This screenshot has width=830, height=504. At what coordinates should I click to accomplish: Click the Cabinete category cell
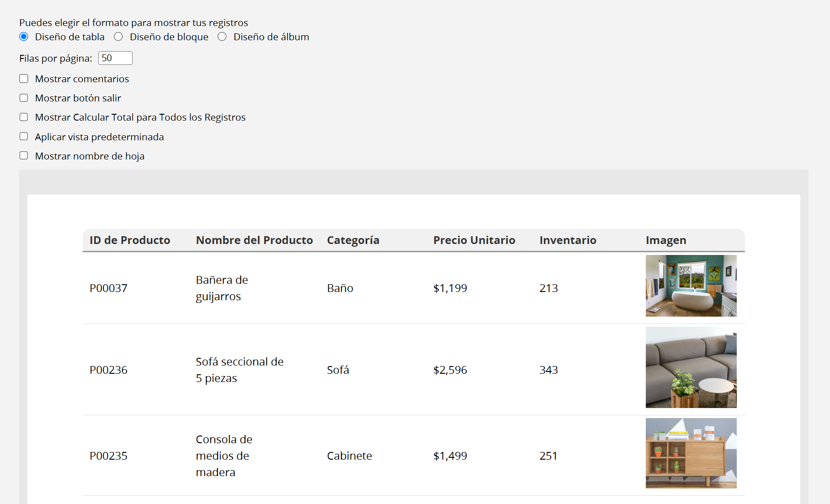349,456
